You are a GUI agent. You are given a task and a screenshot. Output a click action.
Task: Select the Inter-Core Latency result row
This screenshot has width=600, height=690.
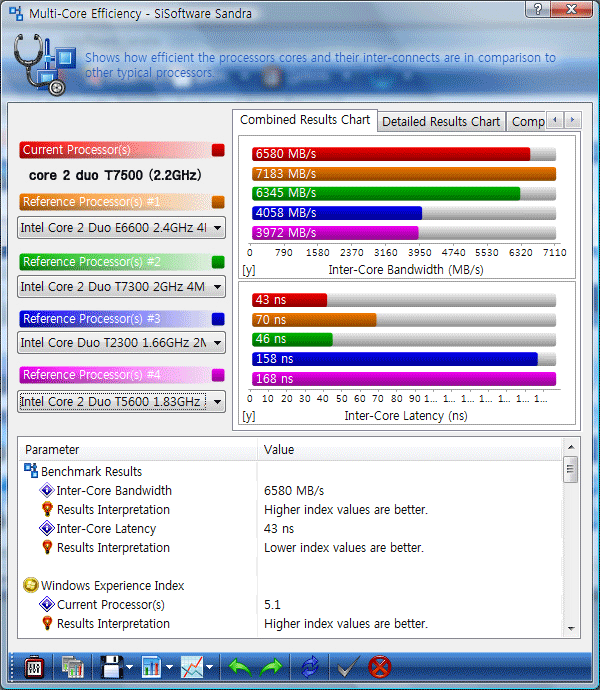tap(291, 529)
